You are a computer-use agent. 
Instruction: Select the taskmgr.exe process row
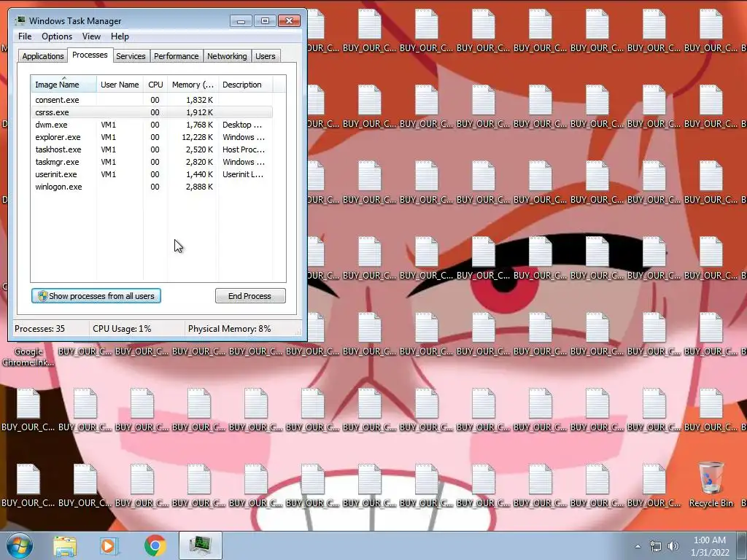tap(152, 162)
